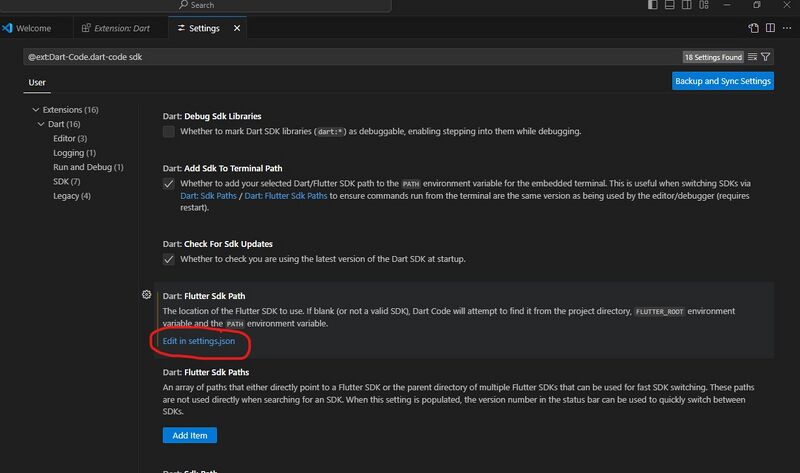Restore down the window
The image size is (800, 473).
(757, 5)
